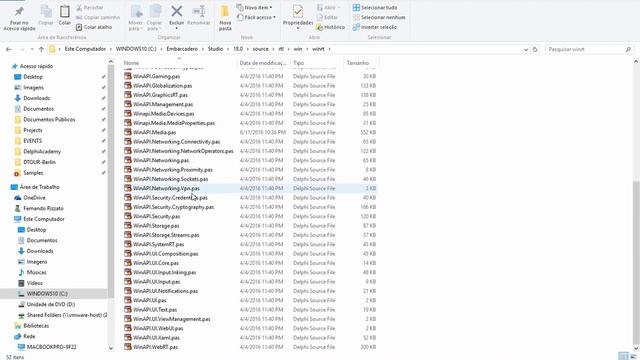Create a folder with Nova pasta
This screenshot has width=640, height=360.
[225, 18]
